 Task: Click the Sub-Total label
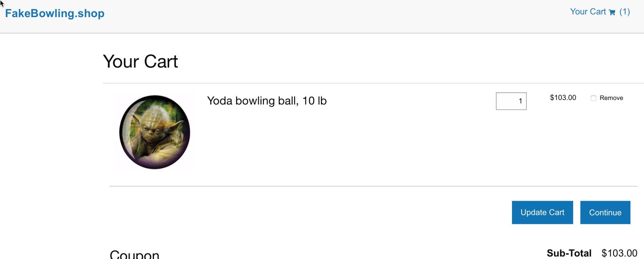(569, 253)
